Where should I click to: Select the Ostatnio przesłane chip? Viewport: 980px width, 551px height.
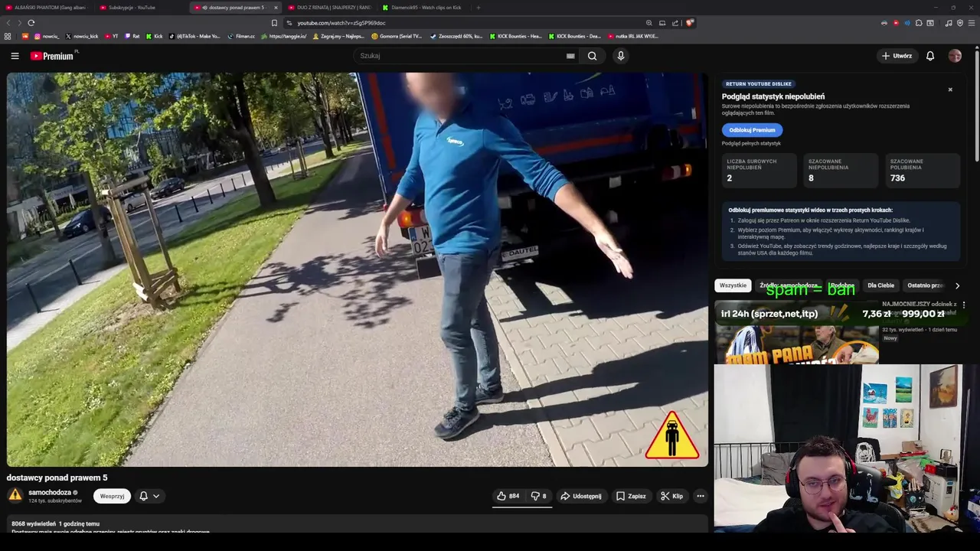pos(925,285)
